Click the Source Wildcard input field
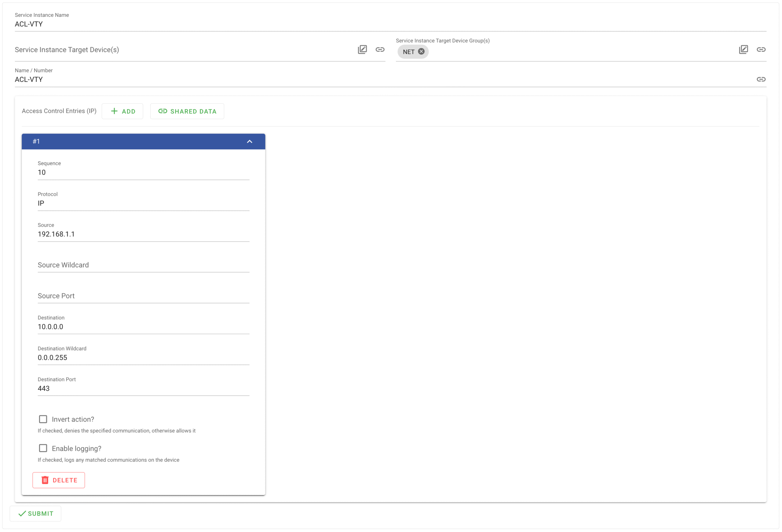 (143, 265)
